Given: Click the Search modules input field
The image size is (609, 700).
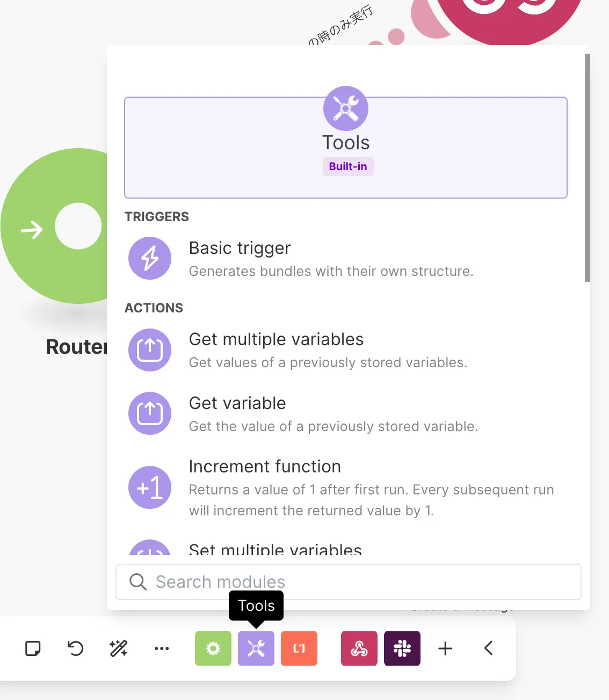Looking at the screenshot, I should click(x=354, y=582).
